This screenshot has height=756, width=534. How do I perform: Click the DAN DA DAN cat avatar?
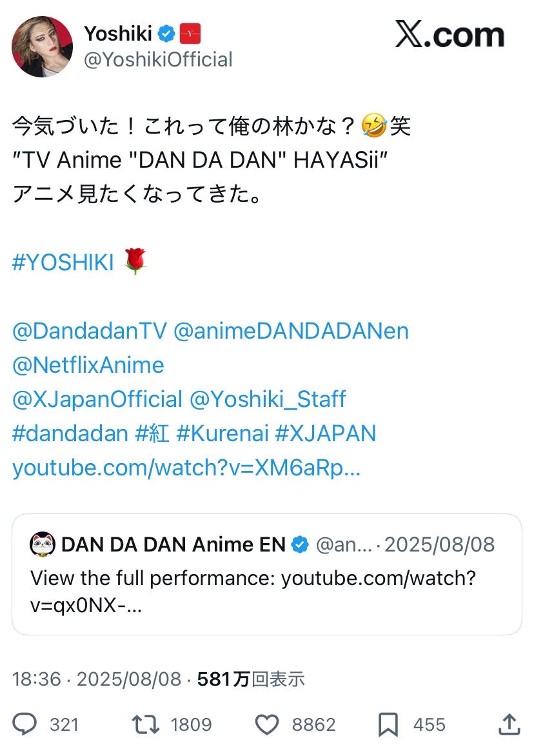(42, 544)
